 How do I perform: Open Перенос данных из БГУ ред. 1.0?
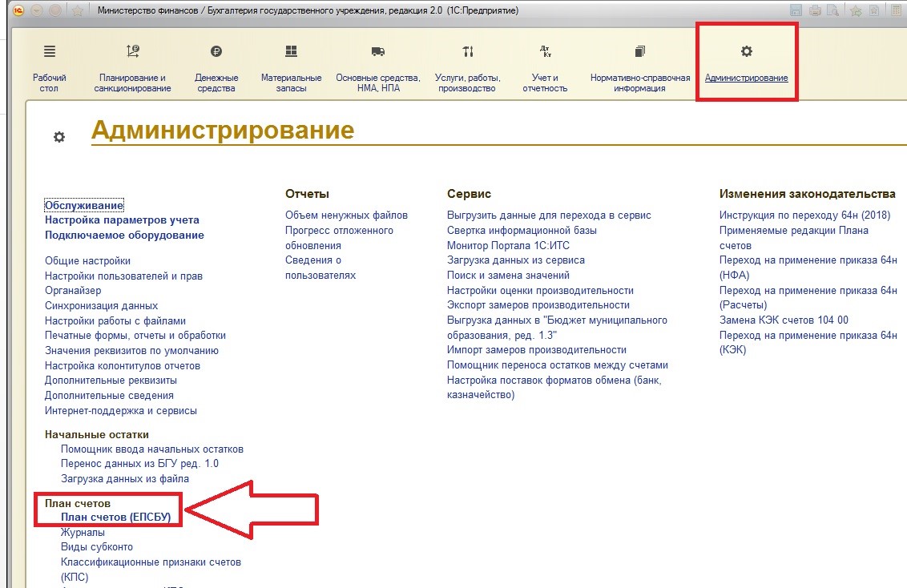139,464
